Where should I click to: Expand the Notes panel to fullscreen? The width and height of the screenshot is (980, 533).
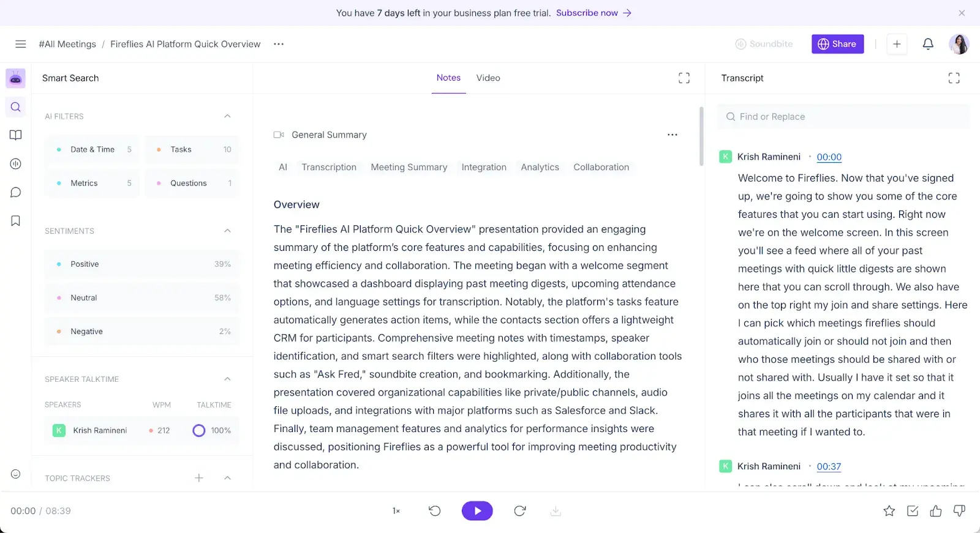pyautogui.click(x=684, y=78)
